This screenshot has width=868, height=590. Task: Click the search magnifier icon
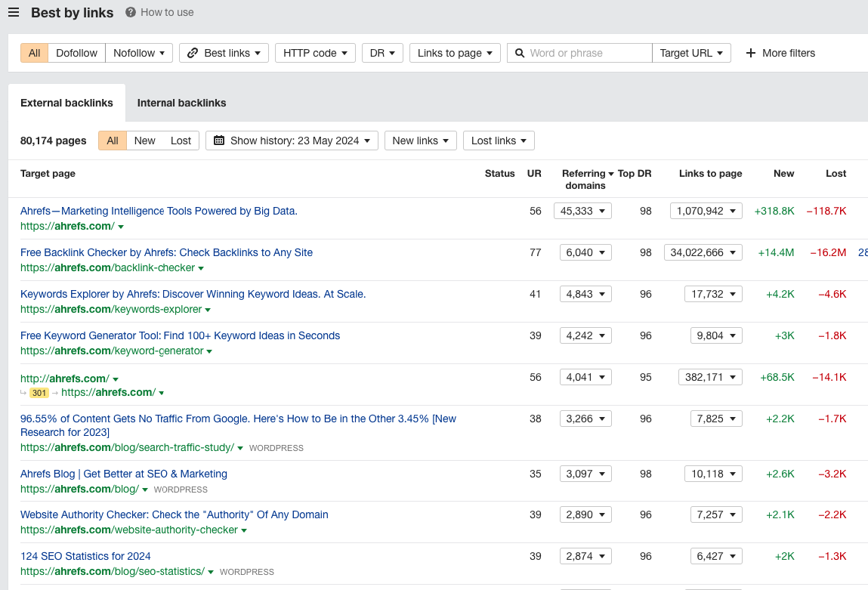pos(520,53)
